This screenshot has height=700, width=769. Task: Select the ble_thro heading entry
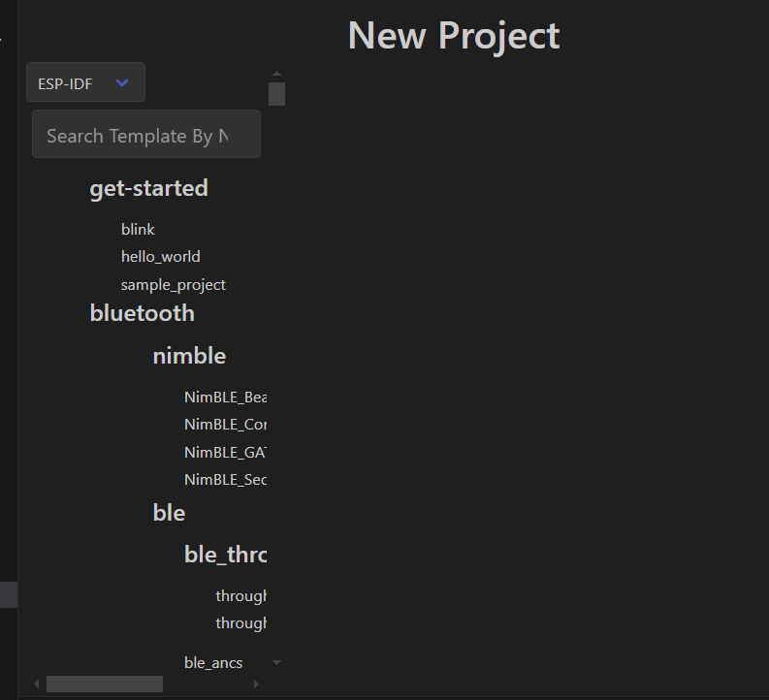click(226, 555)
